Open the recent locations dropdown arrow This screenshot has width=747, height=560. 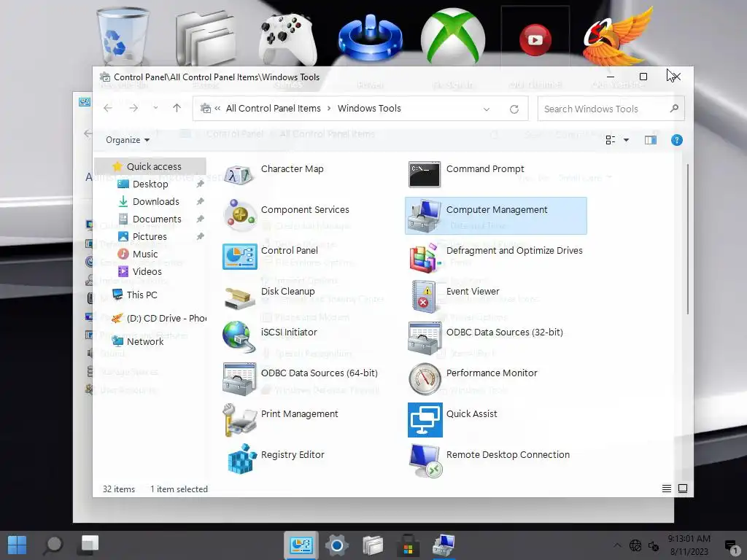[x=155, y=108]
